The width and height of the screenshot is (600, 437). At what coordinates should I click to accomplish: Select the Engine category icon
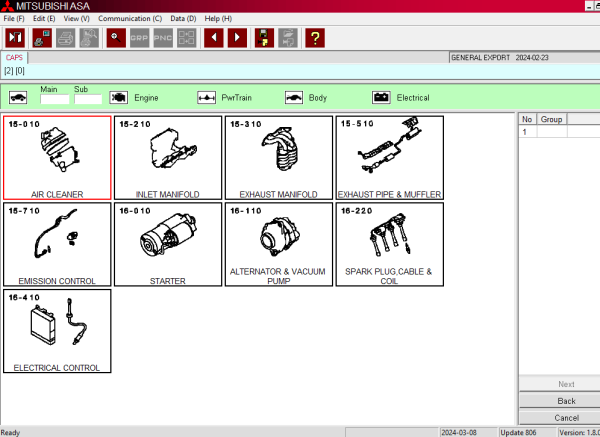pos(119,98)
